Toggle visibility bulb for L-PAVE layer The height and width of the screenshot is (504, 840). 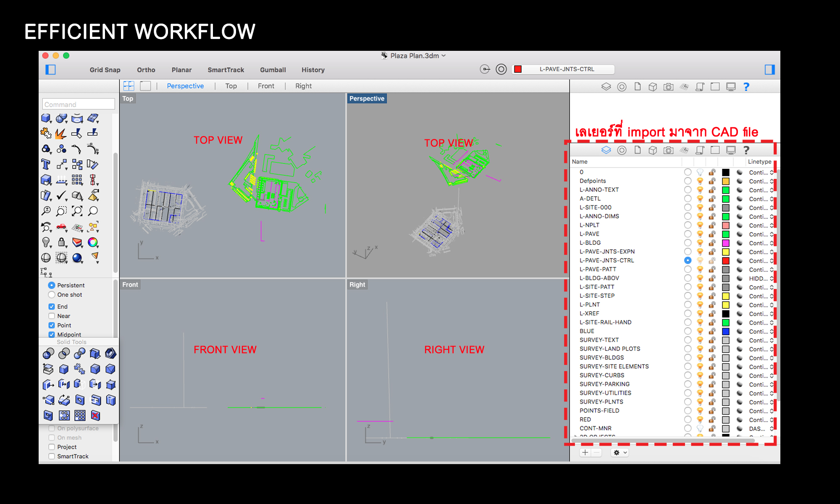coord(700,234)
